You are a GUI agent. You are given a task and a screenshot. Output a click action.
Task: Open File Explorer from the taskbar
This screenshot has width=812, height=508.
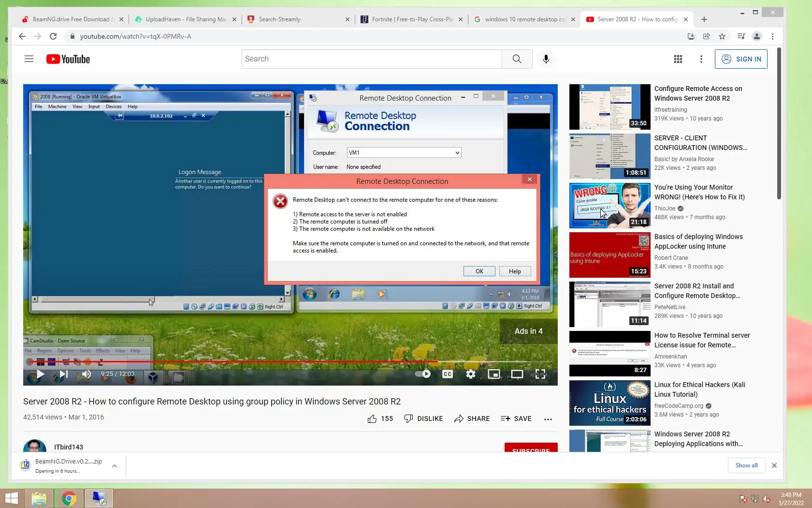pyautogui.click(x=39, y=498)
